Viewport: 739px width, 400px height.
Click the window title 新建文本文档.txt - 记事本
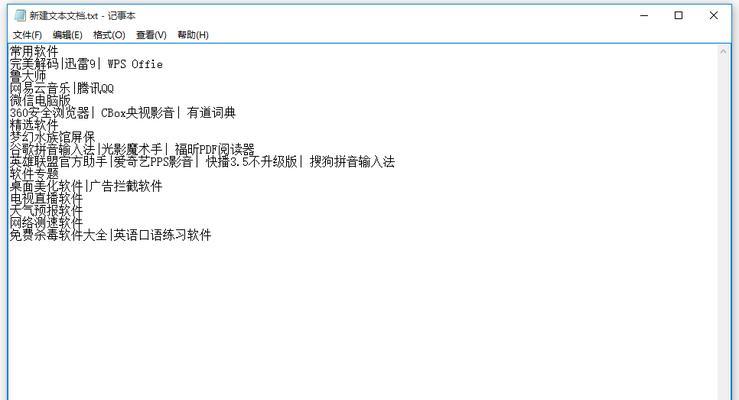(82, 16)
